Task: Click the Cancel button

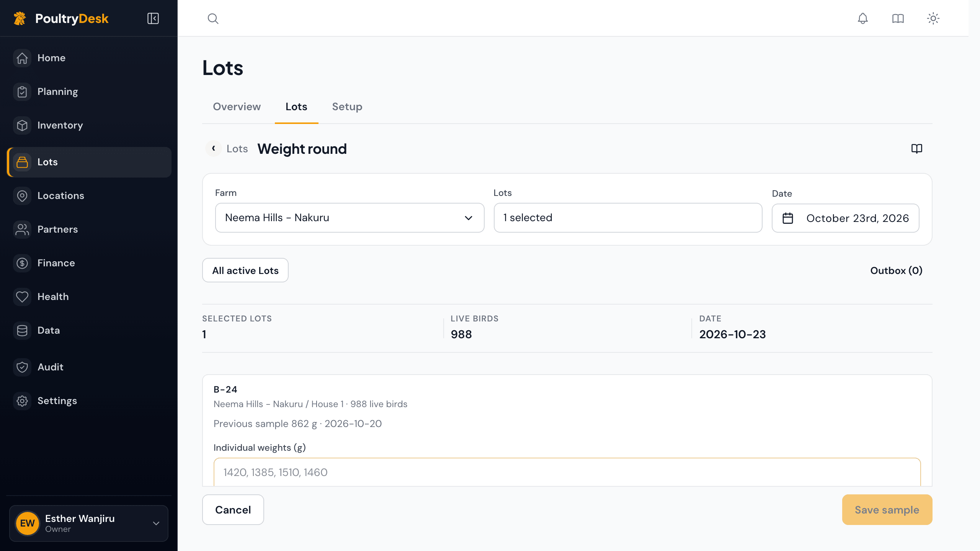Action: [233, 510]
